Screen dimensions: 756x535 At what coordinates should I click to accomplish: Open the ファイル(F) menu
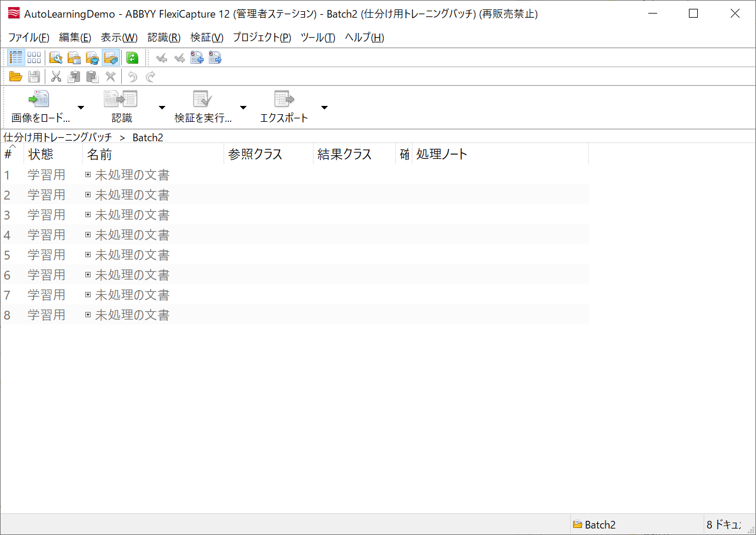click(x=29, y=38)
